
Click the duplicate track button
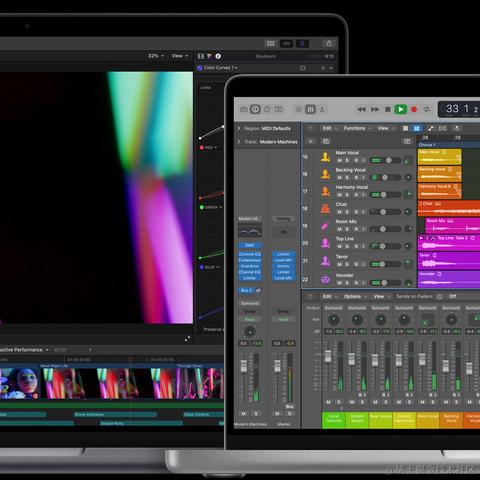pos(326,141)
